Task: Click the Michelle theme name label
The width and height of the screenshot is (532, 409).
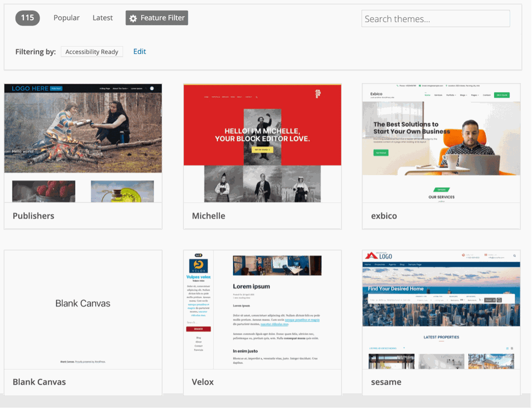Action: pyautogui.click(x=208, y=216)
